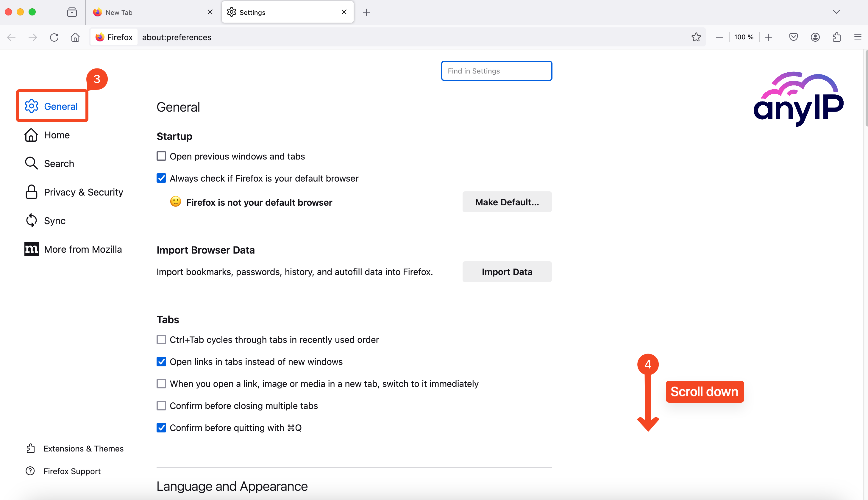Click the Make Default... button
868x500 pixels.
[507, 201]
